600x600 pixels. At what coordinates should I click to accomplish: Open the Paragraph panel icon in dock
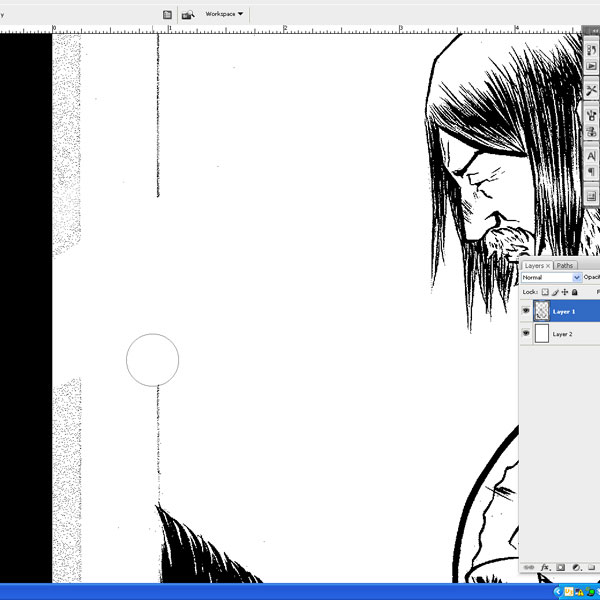tap(592, 173)
